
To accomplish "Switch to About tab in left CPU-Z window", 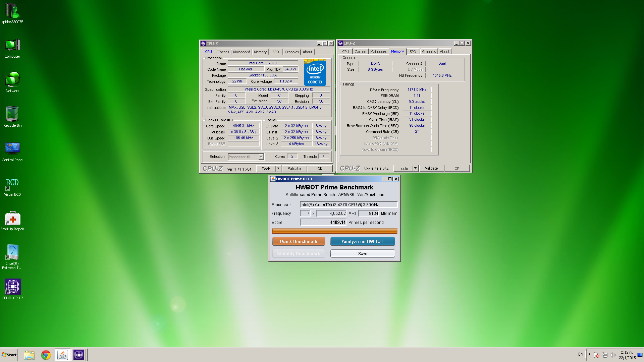I will [x=307, y=52].
